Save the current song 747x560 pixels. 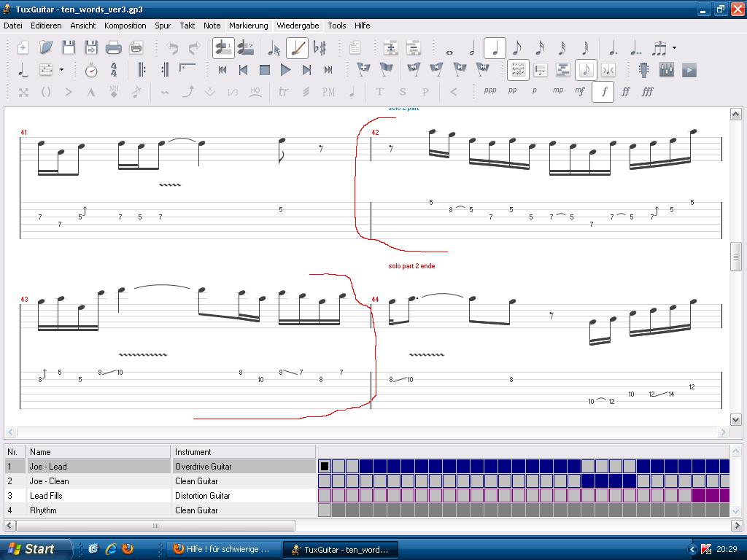(69, 47)
